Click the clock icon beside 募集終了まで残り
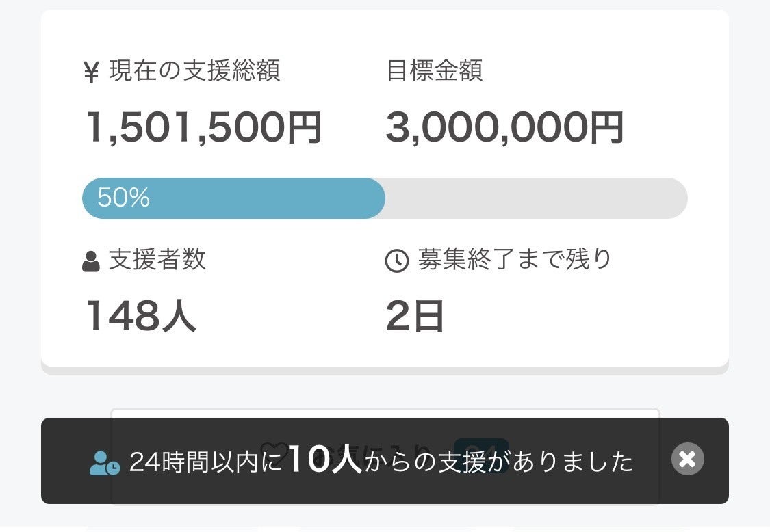Screen dimensions: 770x532 coord(397,261)
